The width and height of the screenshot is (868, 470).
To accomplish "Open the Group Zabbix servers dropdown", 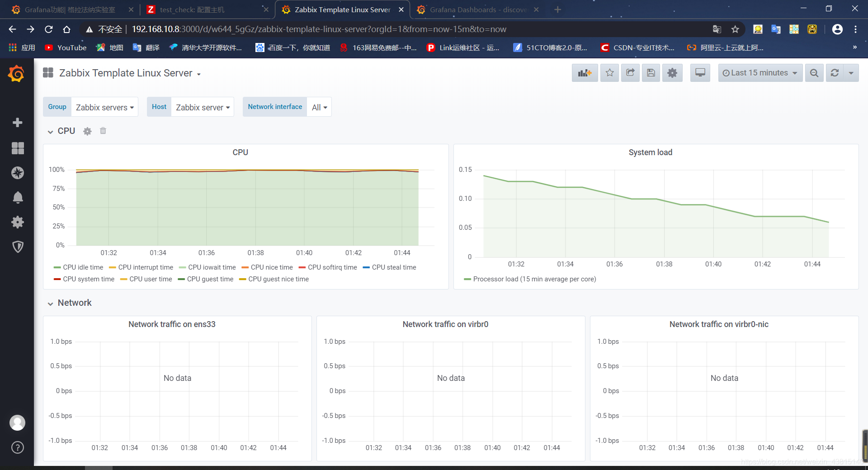I will pyautogui.click(x=104, y=107).
